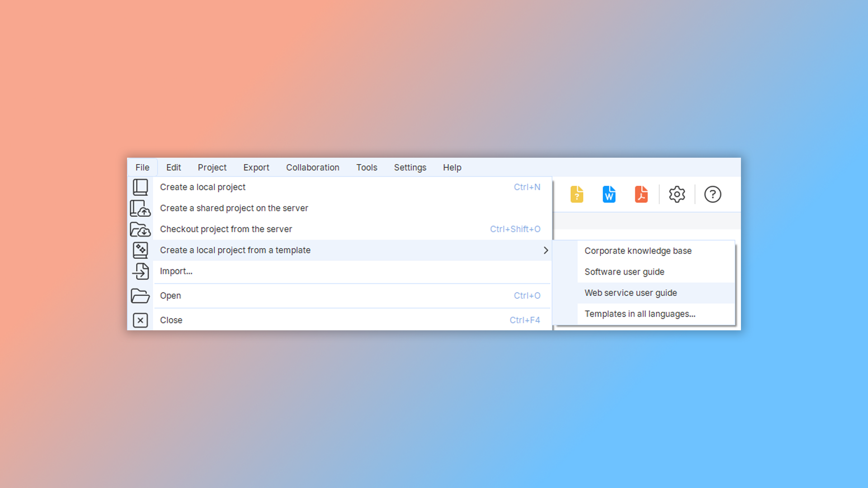The width and height of the screenshot is (868, 488).
Task: Click the checkout project folder download icon
Action: 140,230
